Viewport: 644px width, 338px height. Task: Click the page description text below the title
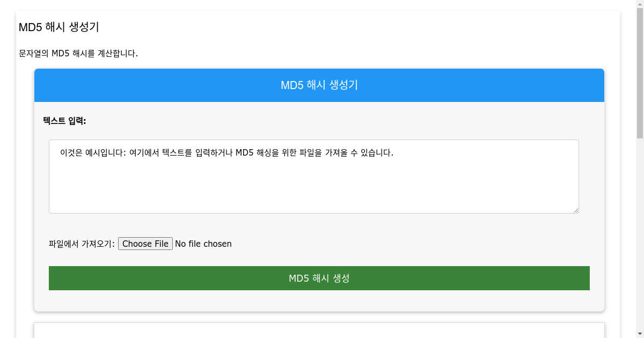(x=79, y=53)
